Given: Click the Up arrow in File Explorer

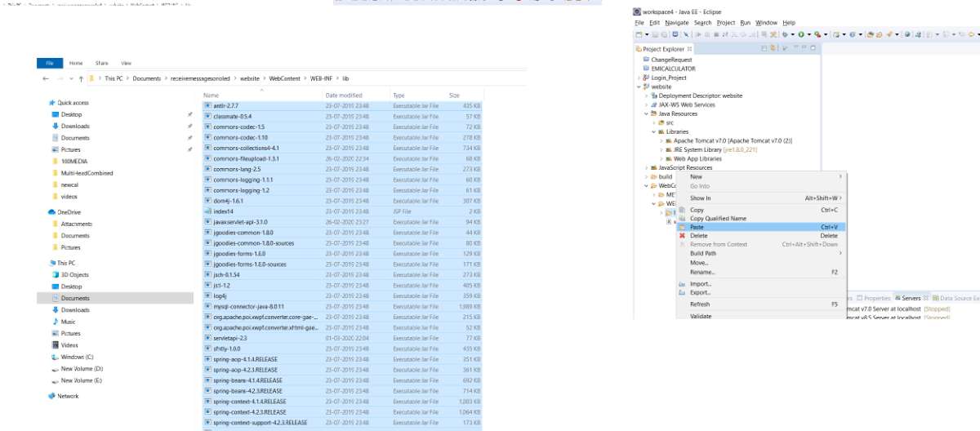Looking at the screenshot, I should [81, 78].
